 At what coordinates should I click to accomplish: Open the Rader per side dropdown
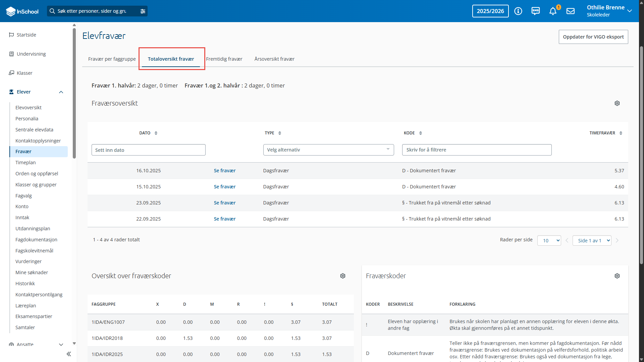point(549,240)
